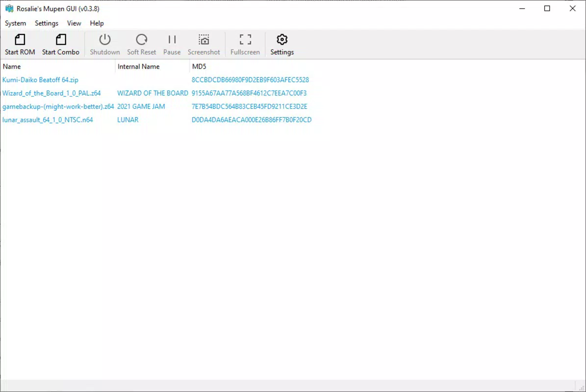
Task: Click the LUNAR internal name cell
Action: (128, 120)
